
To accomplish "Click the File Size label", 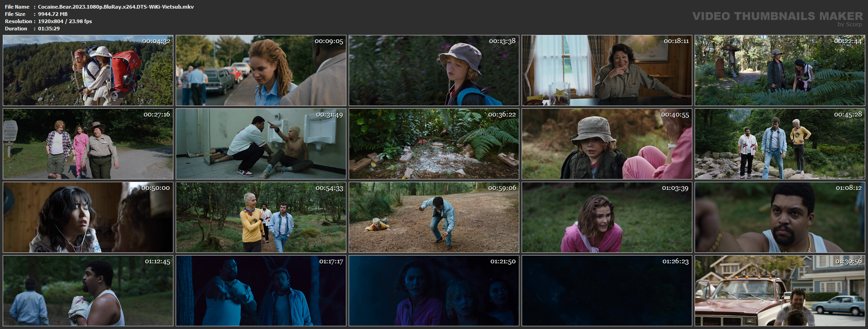I will click(x=15, y=14).
